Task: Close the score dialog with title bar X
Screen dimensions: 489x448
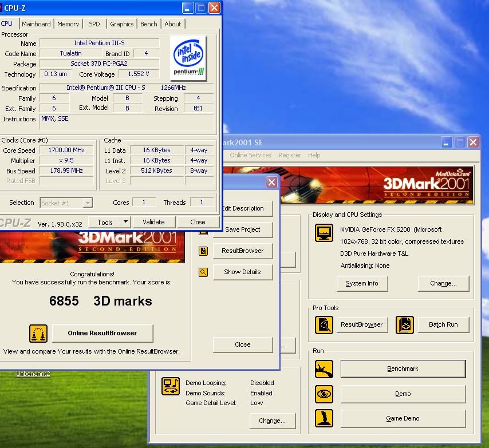Action: click(x=271, y=183)
